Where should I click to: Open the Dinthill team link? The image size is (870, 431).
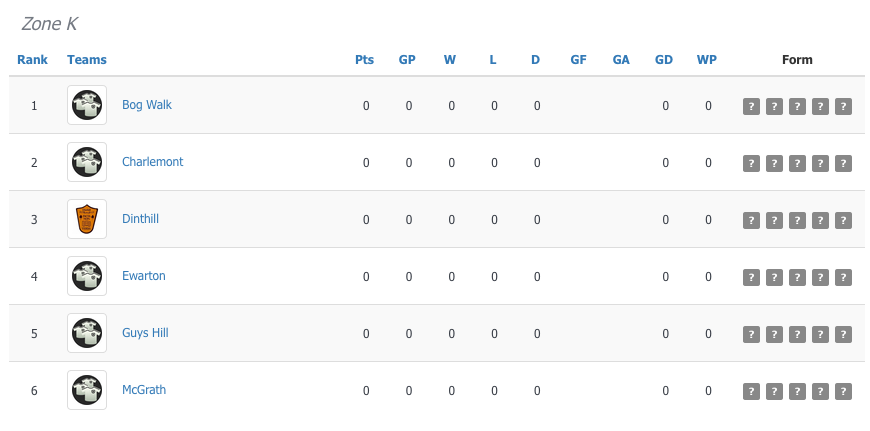click(140, 219)
